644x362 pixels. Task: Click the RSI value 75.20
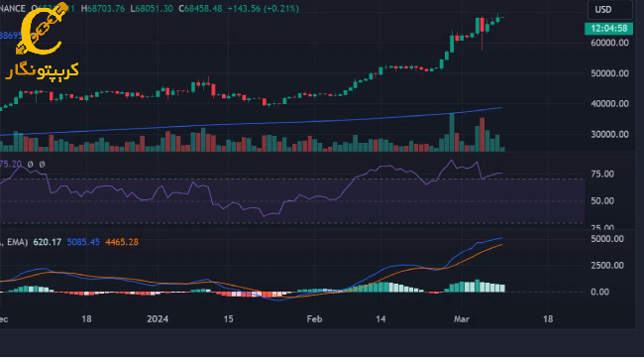11,164
